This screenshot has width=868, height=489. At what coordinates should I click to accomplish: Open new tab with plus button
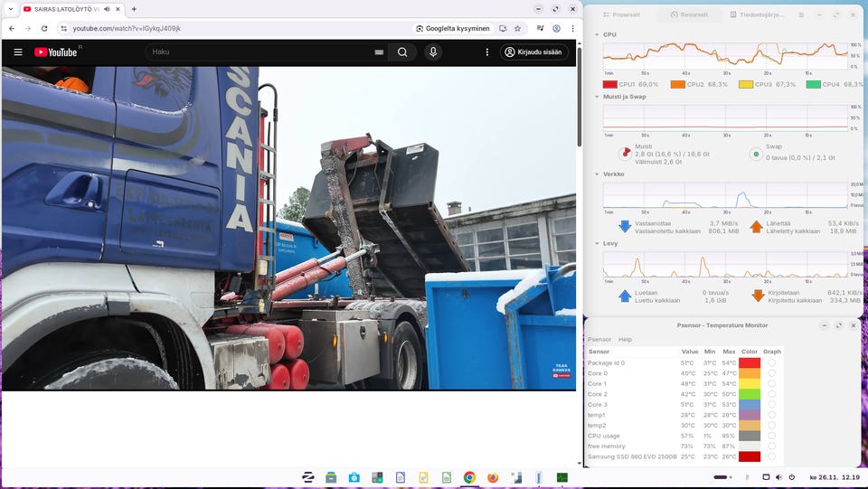pos(134,9)
